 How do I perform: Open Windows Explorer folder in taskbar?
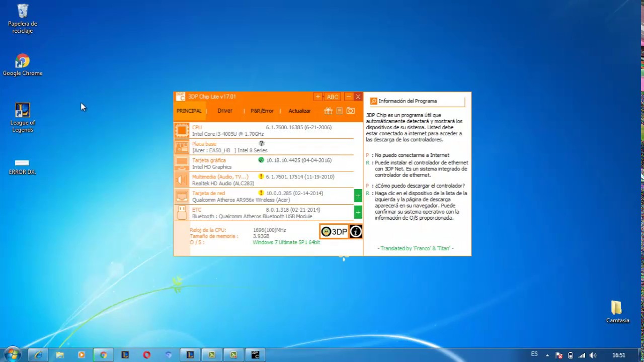pyautogui.click(x=60, y=355)
